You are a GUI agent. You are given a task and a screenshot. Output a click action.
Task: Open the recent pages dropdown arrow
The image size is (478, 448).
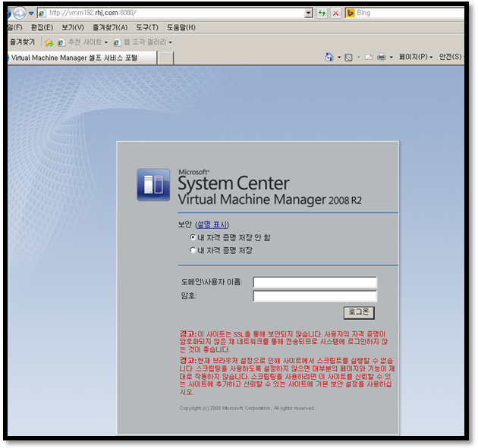tap(31, 13)
